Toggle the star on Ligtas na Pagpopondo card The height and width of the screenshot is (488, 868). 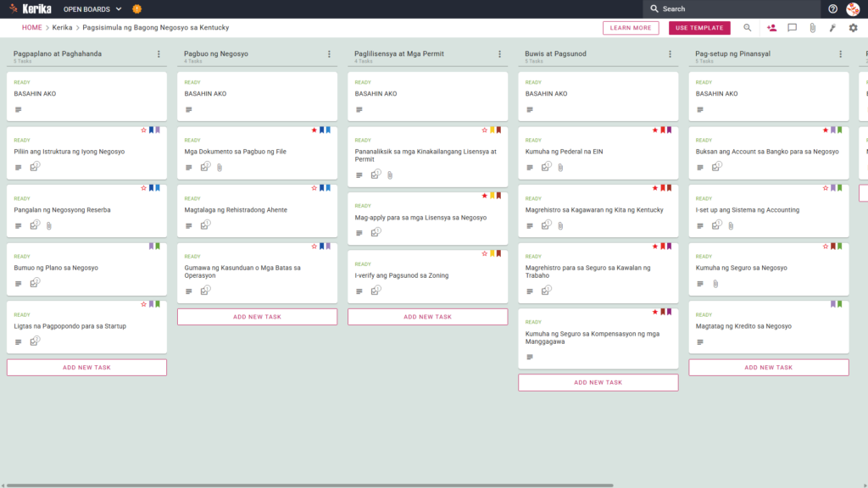click(144, 304)
